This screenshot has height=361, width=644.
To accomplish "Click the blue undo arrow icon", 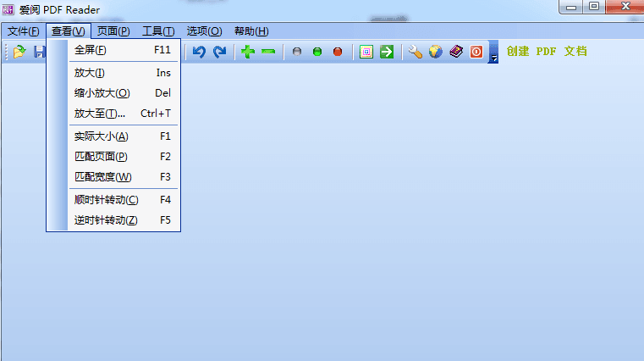I will pyautogui.click(x=199, y=52).
